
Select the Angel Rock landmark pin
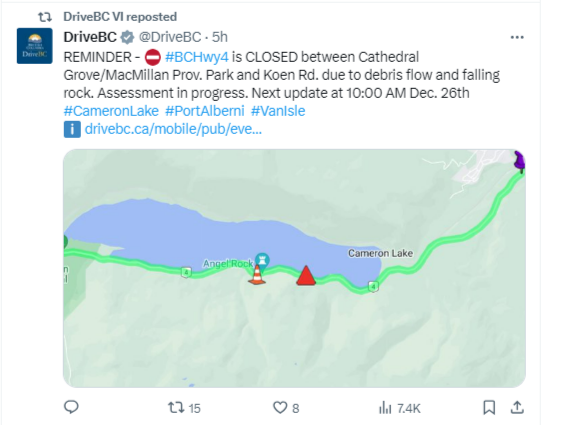(x=262, y=262)
